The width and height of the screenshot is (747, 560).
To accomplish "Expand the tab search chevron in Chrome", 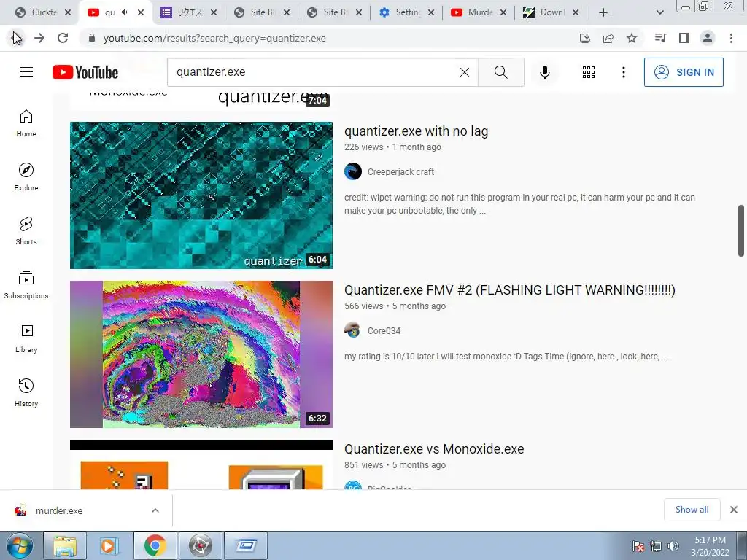I will 659,12.
